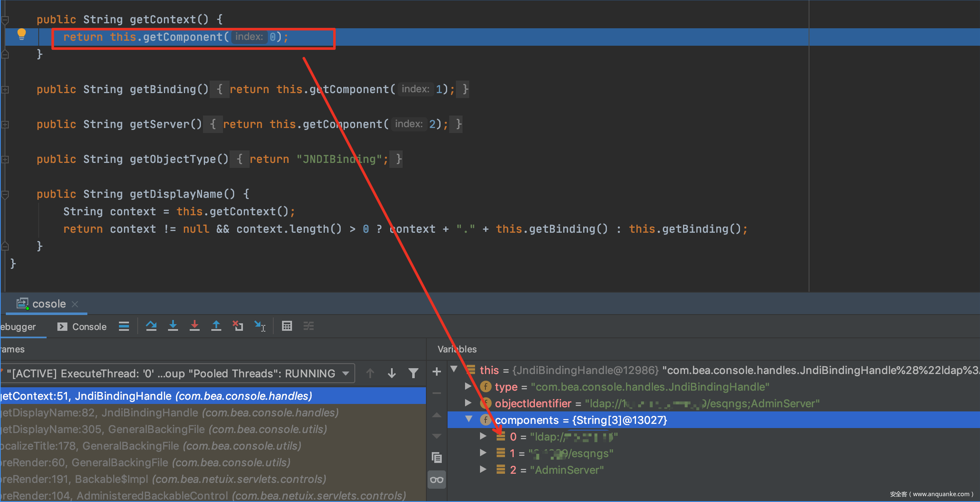Close the cosole session tab
Screen dimensions: 980x502
pos(75,304)
